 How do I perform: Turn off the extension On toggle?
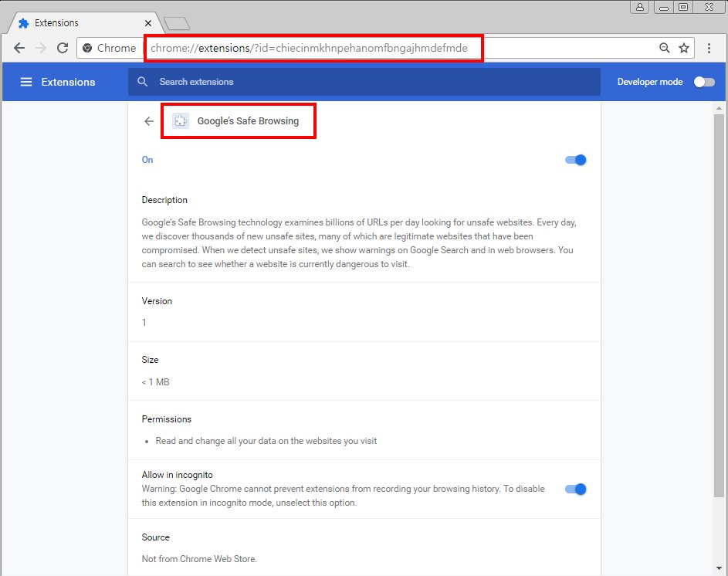point(576,161)
